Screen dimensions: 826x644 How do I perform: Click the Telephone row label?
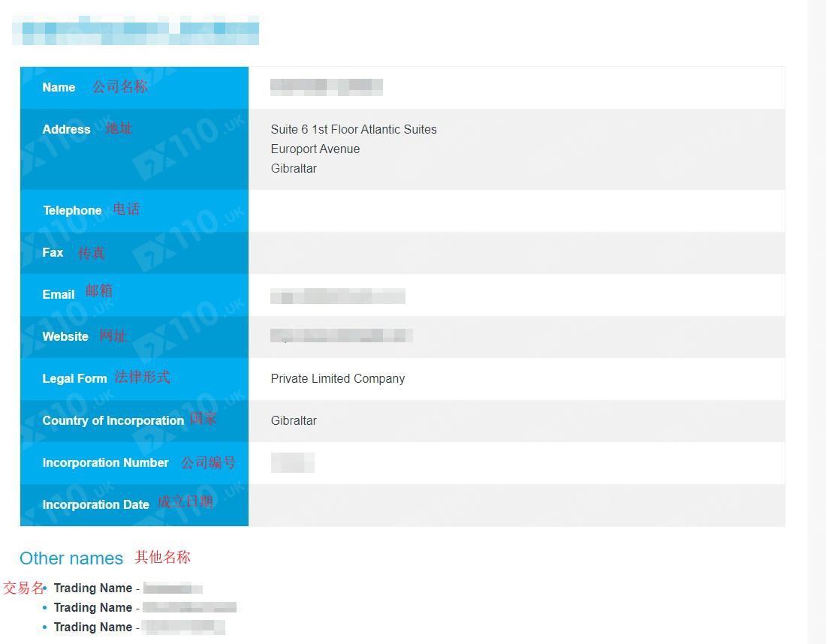pos(72,211)
